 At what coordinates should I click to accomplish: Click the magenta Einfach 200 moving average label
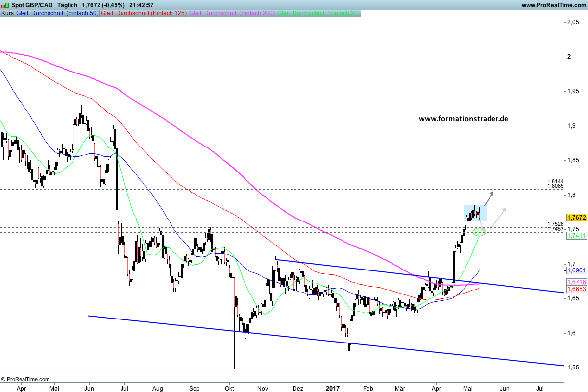point(232,13)
